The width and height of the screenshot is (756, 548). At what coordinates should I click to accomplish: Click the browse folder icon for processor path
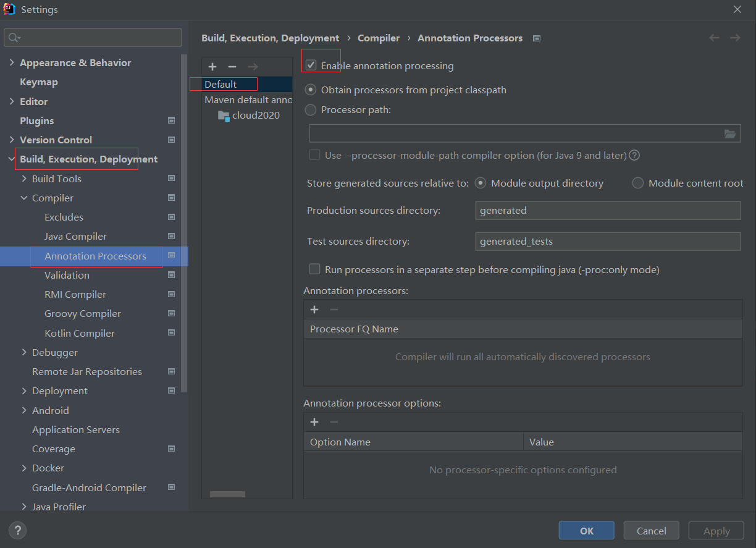click(x=730, y=133)
